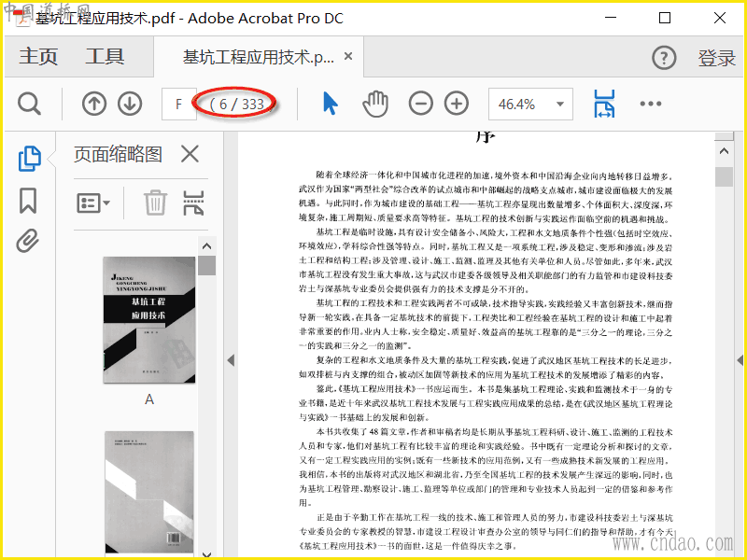
Task: Maximize the Adobe Acrobat window
Action: (665, 18)
